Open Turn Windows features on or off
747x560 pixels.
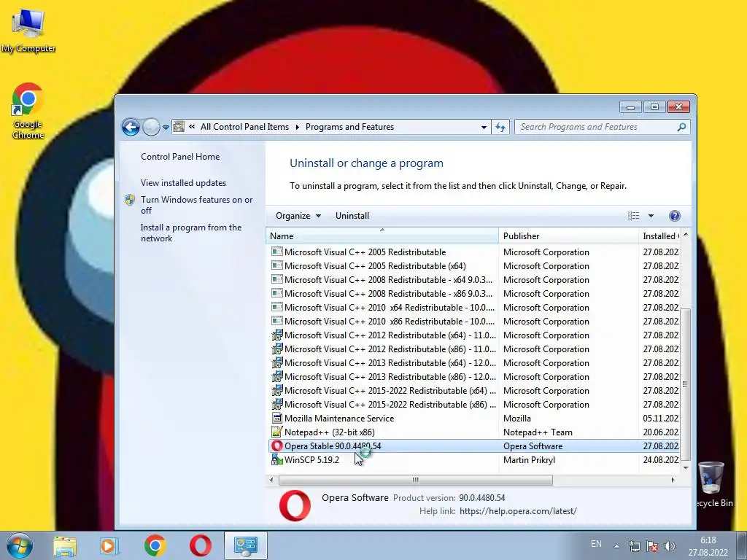point(196,205)
